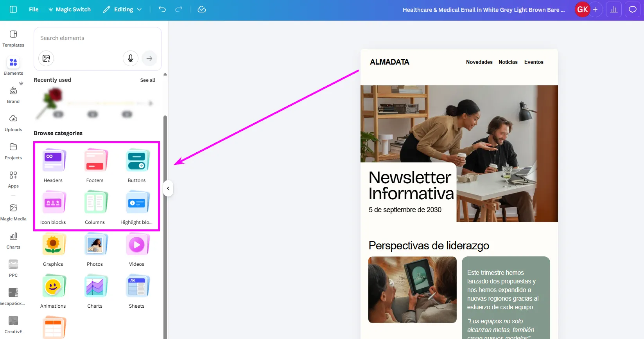Open Sheets category
Screen dimensions: 644x339
[x=136, y=292]
